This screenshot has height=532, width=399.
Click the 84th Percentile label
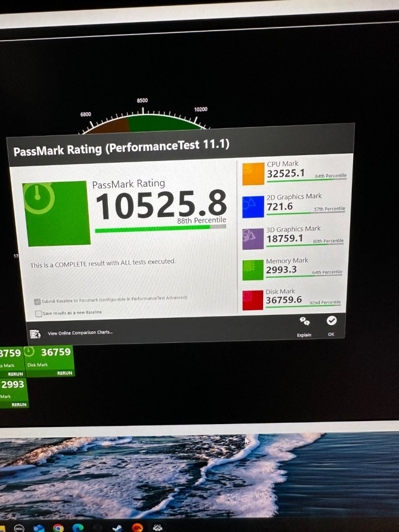click(x=331, y=176)
